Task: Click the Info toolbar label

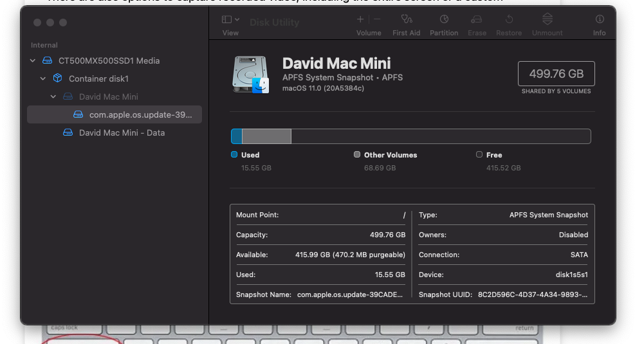Action: (x=599, y=33)
